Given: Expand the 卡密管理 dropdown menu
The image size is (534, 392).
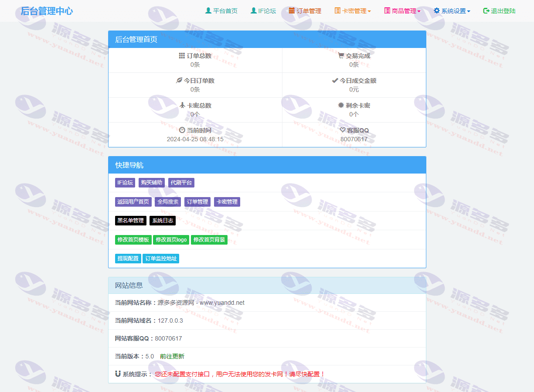Looking at the screenshot, I should 357,11.
